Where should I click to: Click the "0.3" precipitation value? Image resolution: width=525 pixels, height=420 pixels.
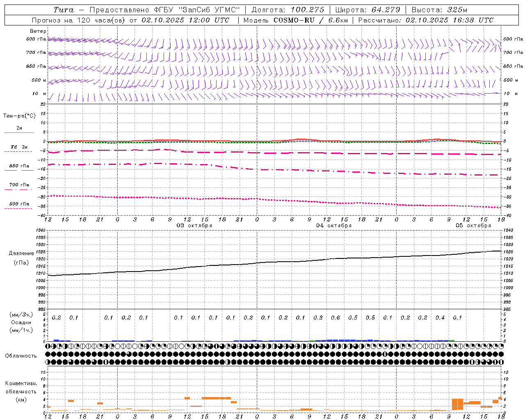[318, 317]
